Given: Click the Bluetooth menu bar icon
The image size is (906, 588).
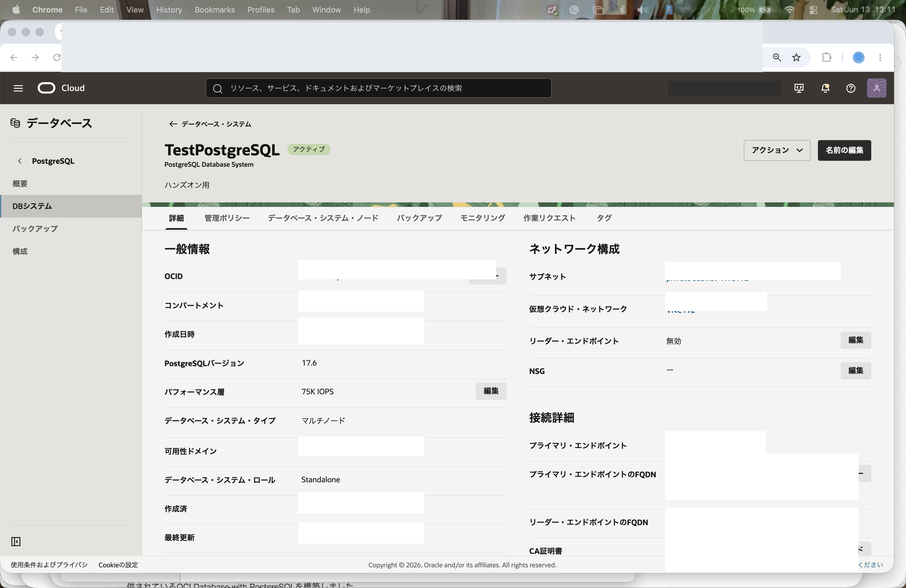Looking at the screenshot, I should pyautogui.click(x=622, y=10).
